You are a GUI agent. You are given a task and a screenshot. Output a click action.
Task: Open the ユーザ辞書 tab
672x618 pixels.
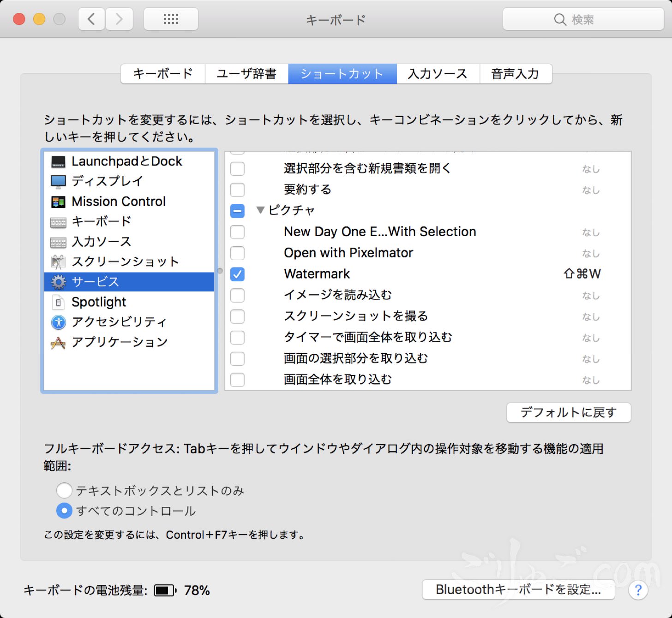pyautogui.click(x=246, y=74)
